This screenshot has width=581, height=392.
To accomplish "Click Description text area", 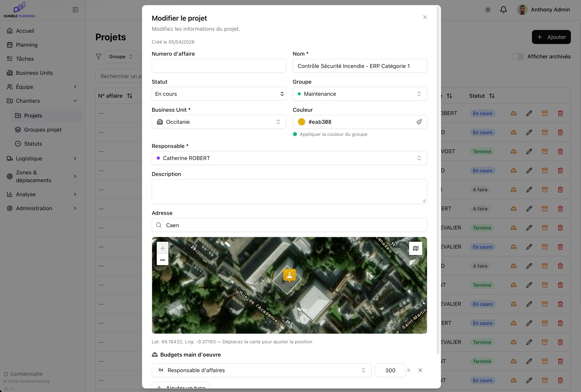I will coord(289,192).
